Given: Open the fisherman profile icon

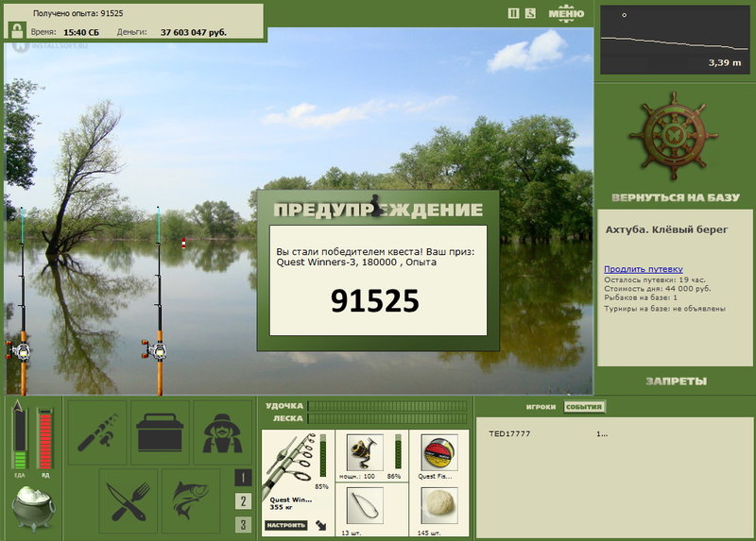Looking at the screenshot, I should click(222, 432).
